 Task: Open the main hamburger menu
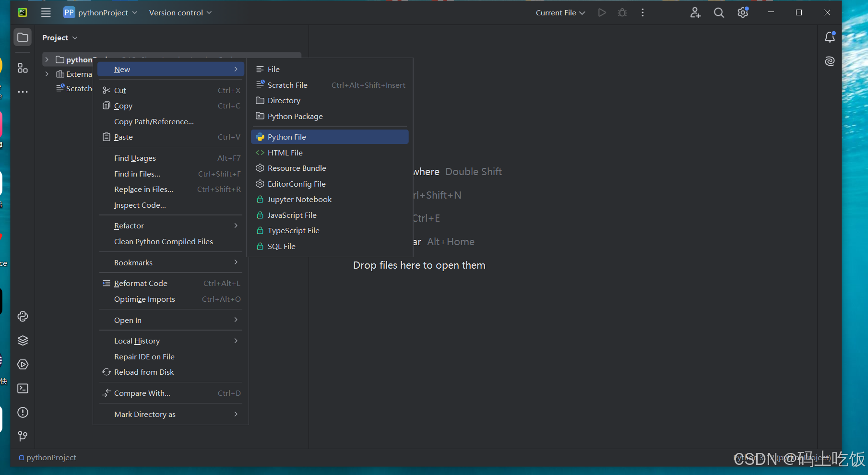point(46,12)
